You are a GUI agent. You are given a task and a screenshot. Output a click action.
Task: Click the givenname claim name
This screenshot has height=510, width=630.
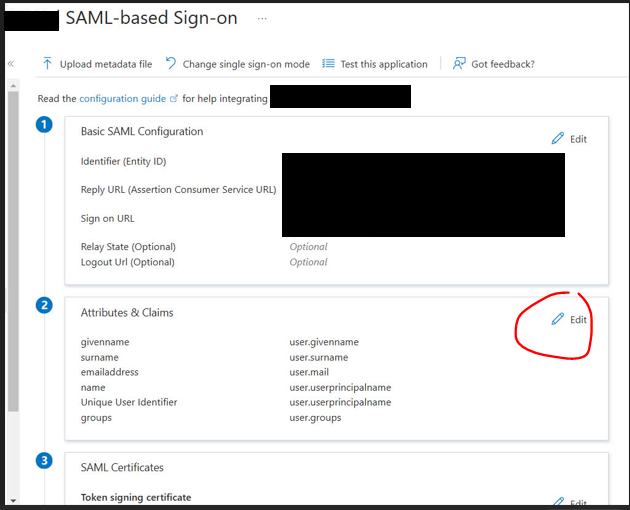point(105,342)
